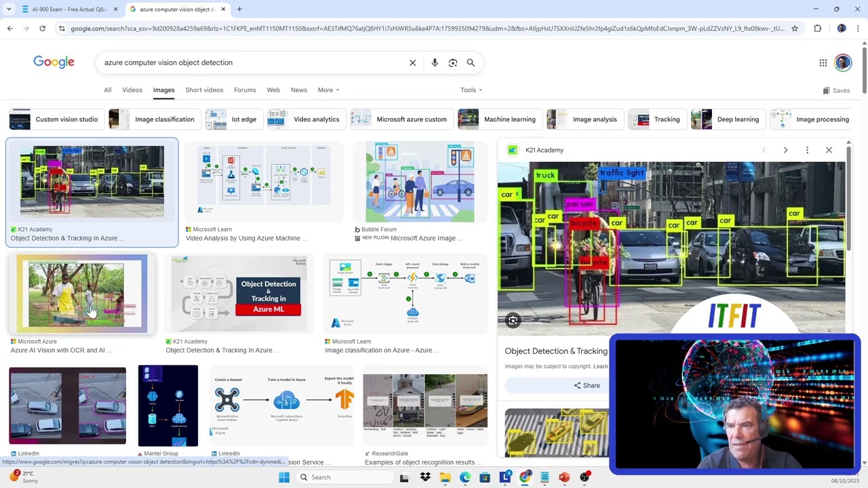Open Mantel Group dark diagram thumbnail
868x488 pixels.
click(168, 405)
